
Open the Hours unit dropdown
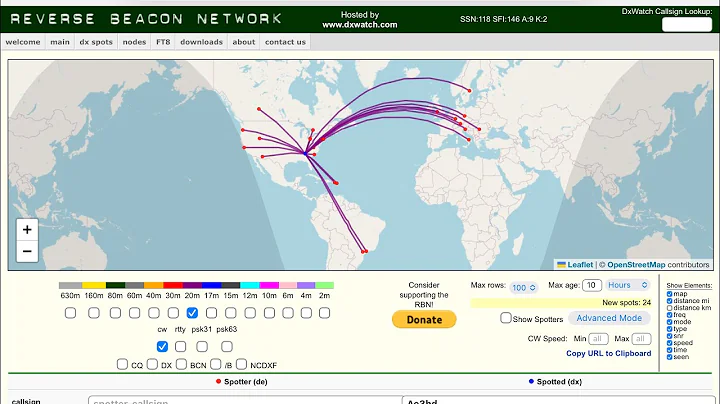point(627,285)
